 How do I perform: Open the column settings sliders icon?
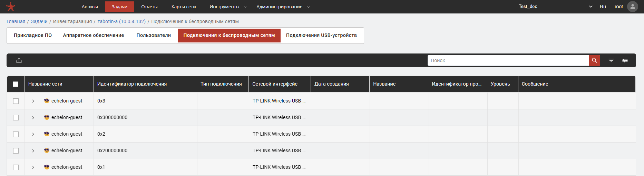(x=625, y=60)
